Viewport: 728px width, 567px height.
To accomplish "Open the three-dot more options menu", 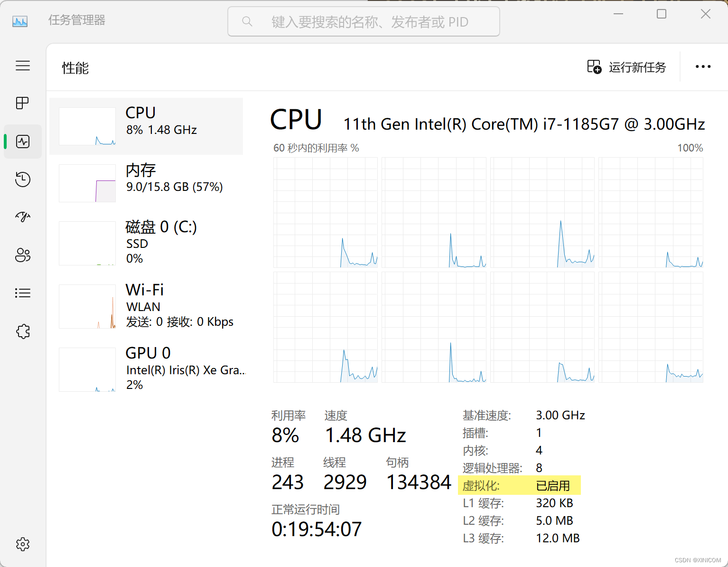I will (703, 66).
